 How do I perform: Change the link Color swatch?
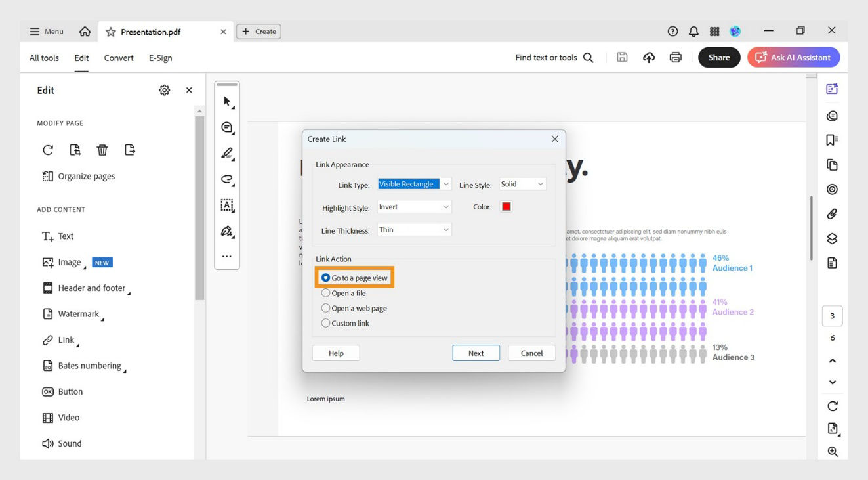click(x=505, y=206)
